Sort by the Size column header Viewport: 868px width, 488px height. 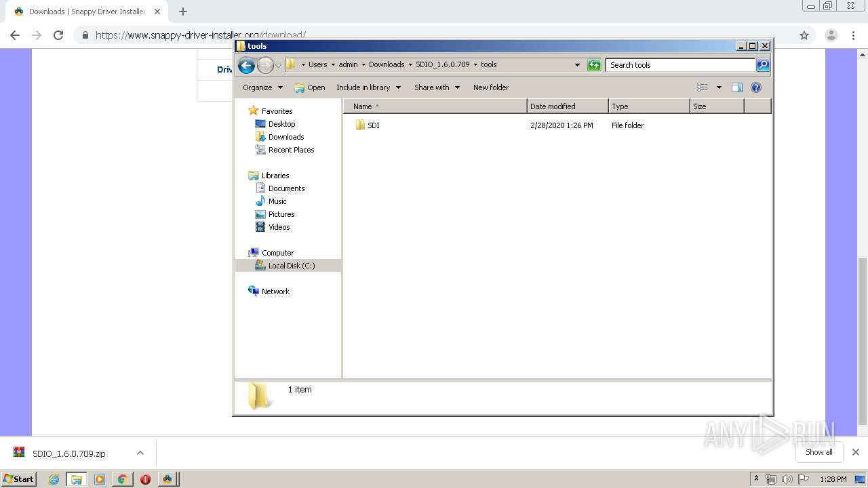pyautogui.click(x=717, y=106)
